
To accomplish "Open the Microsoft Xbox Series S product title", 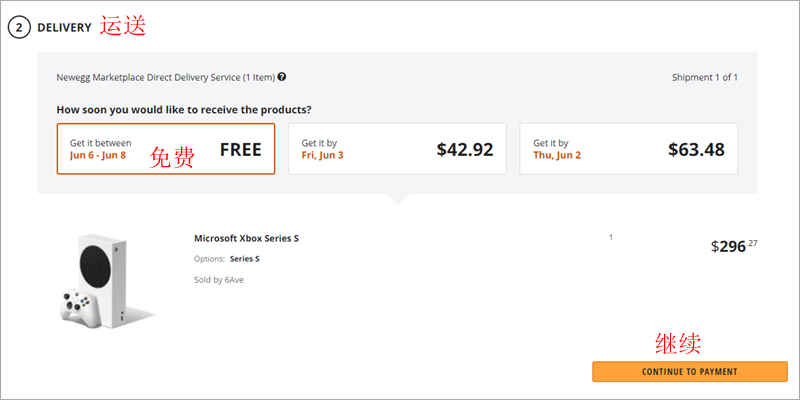I will [x=246, y=238].
